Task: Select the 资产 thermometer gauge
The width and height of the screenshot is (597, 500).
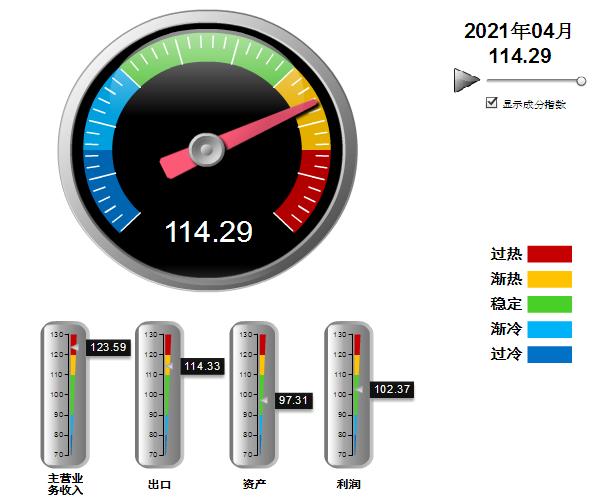Action: tap(254, 394)
